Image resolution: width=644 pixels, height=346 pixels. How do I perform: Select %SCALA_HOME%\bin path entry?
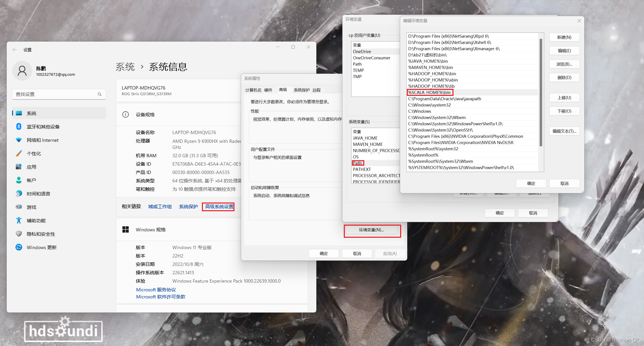(472, 93)
